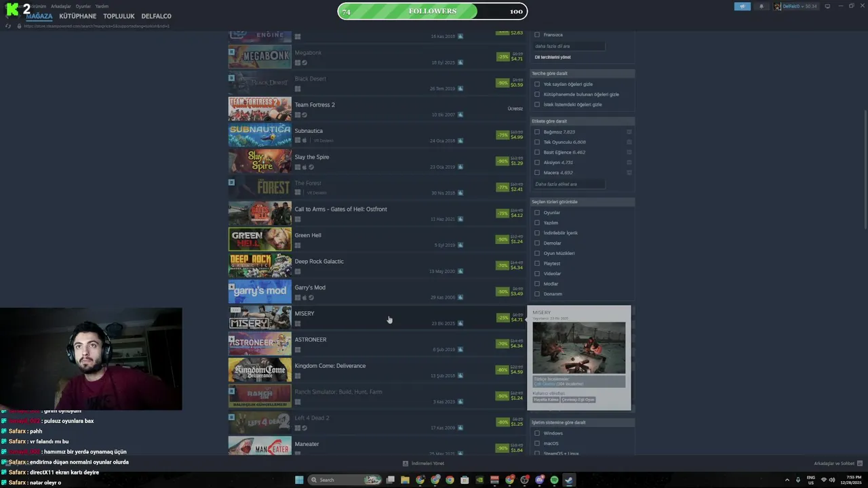This screenshot has height=488, width=868.
Task: Collapse 'Seçilen türleri görüntüle' section
Action: click(x=583, y=202)
